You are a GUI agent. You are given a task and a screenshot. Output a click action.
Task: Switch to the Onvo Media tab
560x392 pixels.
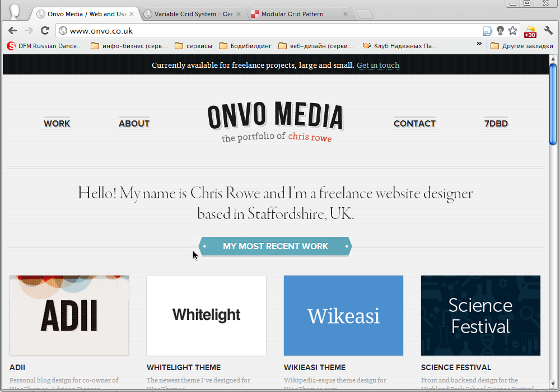[x=86, y=14]
